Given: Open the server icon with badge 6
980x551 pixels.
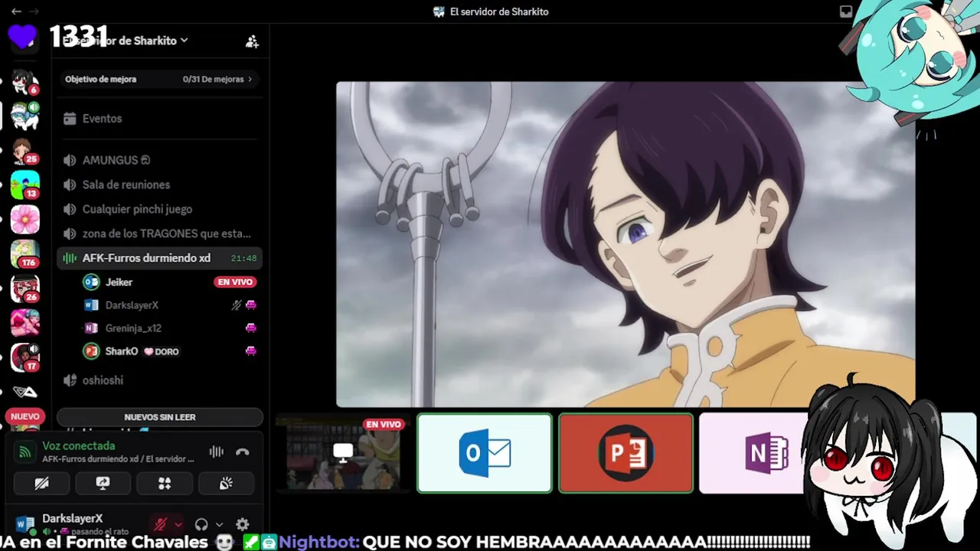Looking at the screenshot, I should tap(25, 82).
